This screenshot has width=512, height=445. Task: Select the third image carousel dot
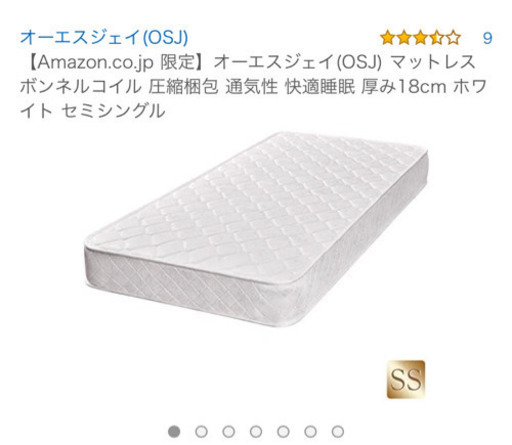coord(229,431)
